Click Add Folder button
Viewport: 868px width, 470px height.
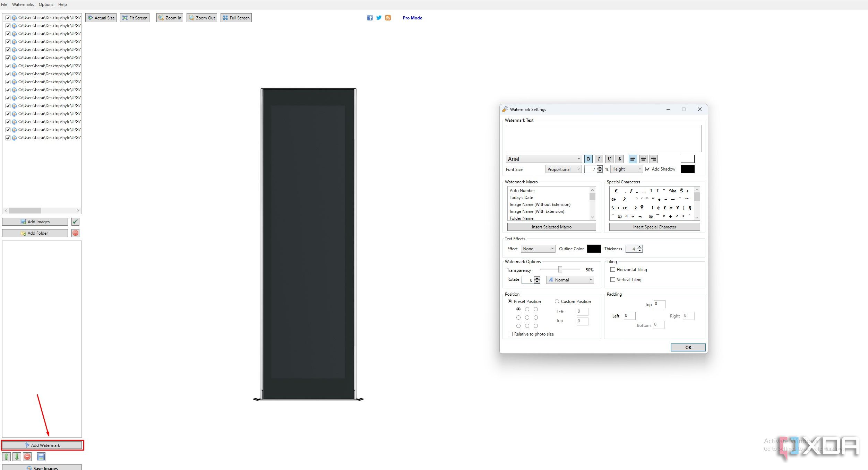click(x=35, y=233)
